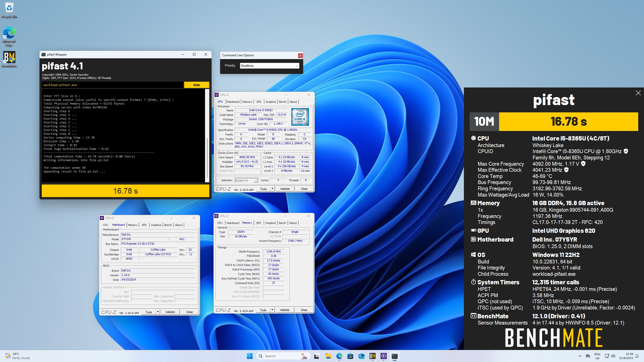
Task: Open the volume control in the system tray
Action: (x=613, y=356)
